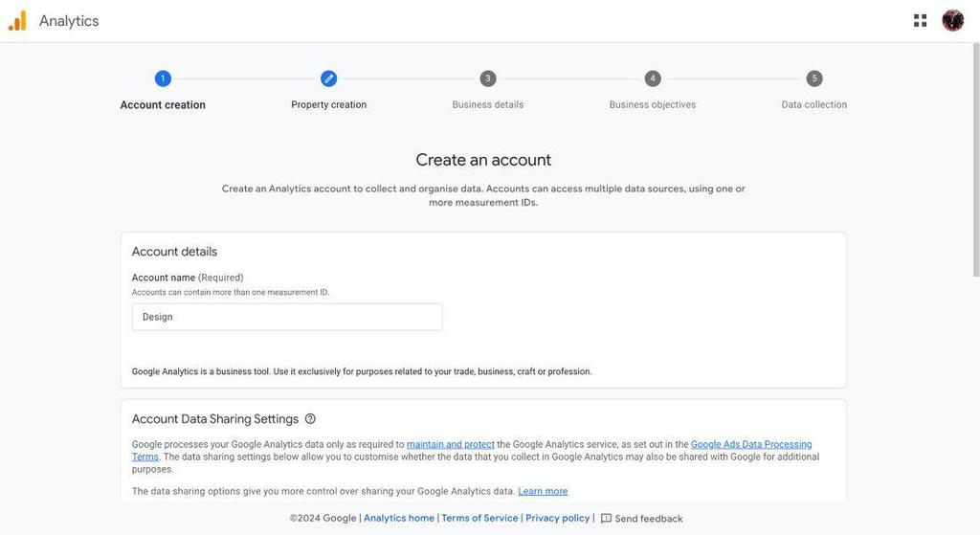980x535 pixels.
Task: Select the Property creation step label
Action: [328, 105]
